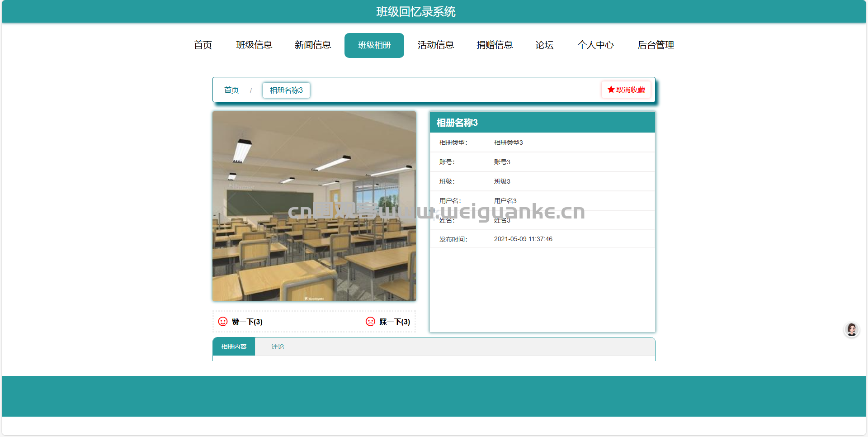This screenshot has width=868, height=437.
Task: Click the 相册类型3 value
Action: tap(508, 142)
